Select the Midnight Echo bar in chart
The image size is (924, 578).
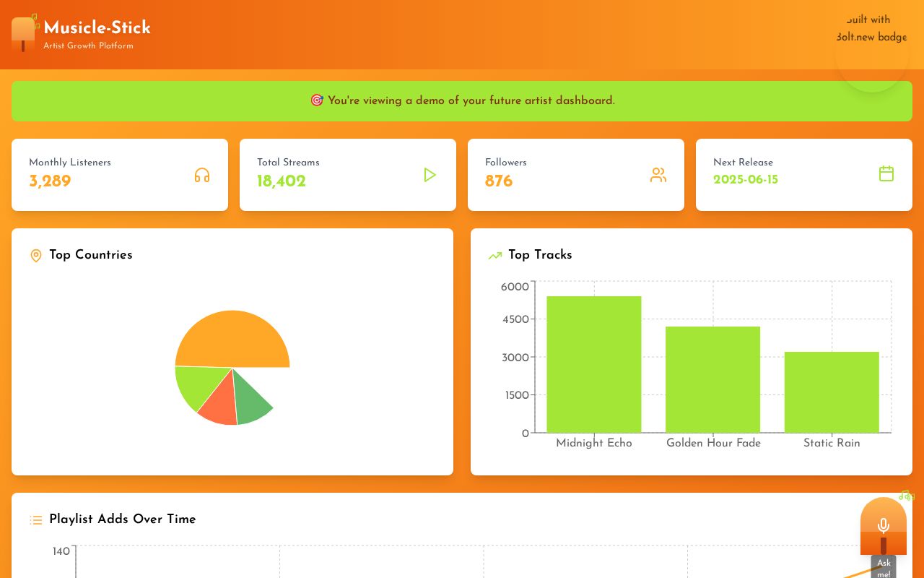pyautogui.click(x=594, y=364)
